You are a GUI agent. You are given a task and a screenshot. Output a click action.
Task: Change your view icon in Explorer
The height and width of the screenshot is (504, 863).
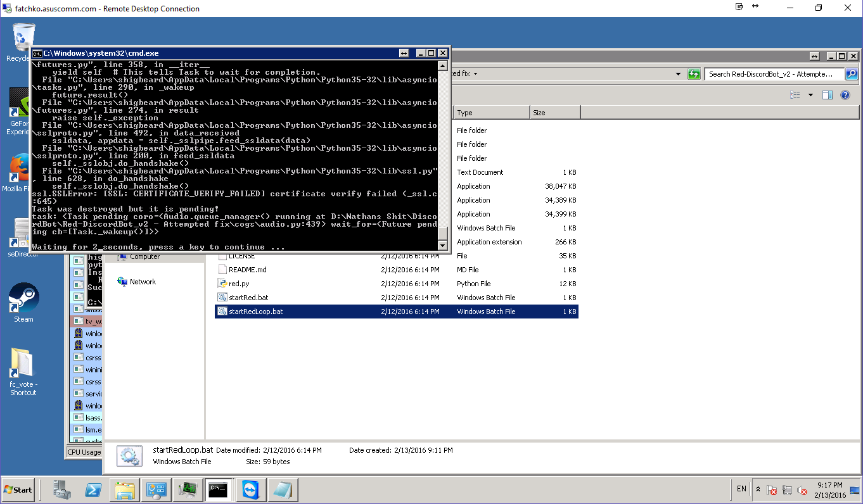795,95
